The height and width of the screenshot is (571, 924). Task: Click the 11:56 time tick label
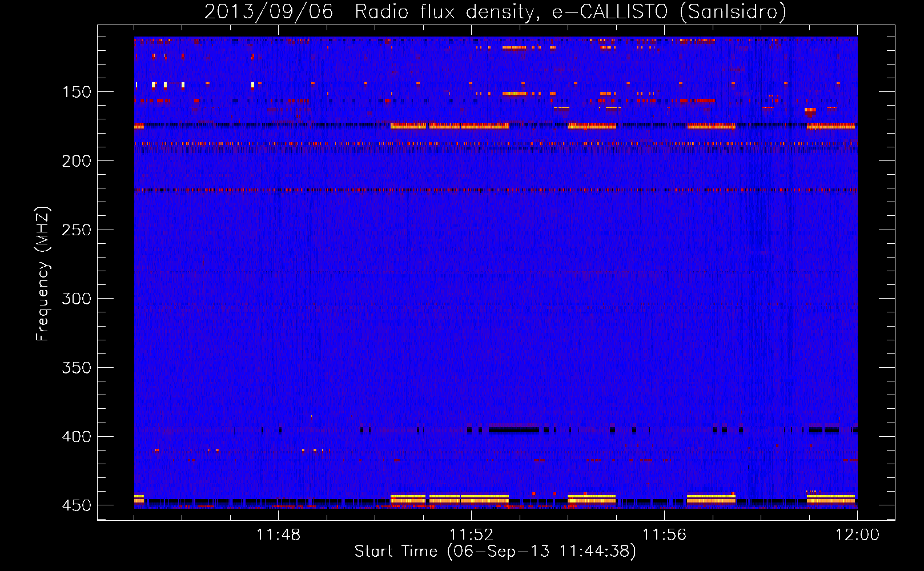664,535
